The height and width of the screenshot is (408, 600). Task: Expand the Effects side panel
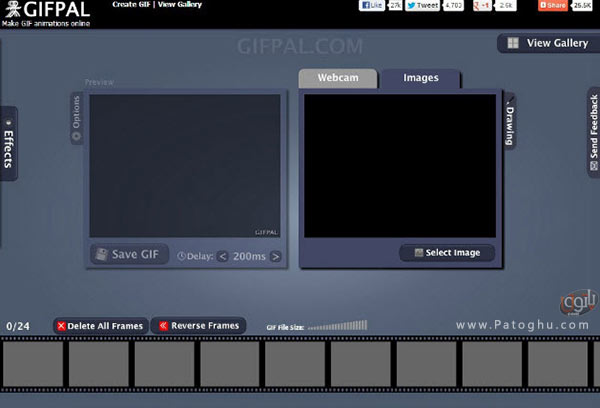pyautogui.click(x=8, y=144)
